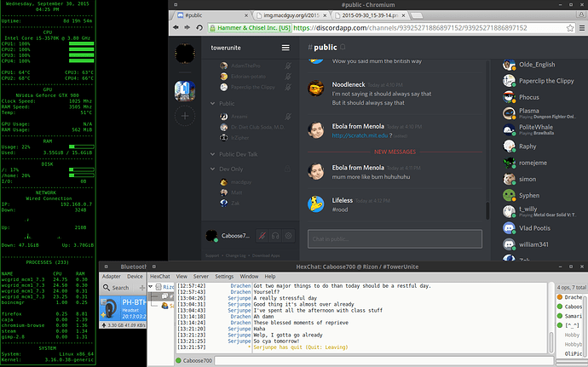The height and width of the screenshot is (367, 588).
Task: Collapse the Rizon network tree in HexChat
Action: (x=151, y=286)
